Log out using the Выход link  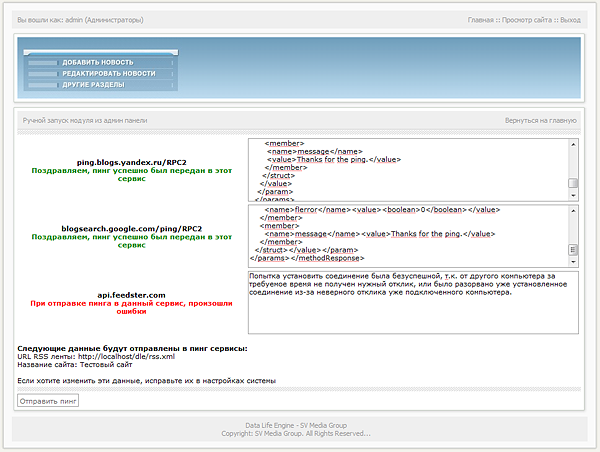click(x=571, y=20)
